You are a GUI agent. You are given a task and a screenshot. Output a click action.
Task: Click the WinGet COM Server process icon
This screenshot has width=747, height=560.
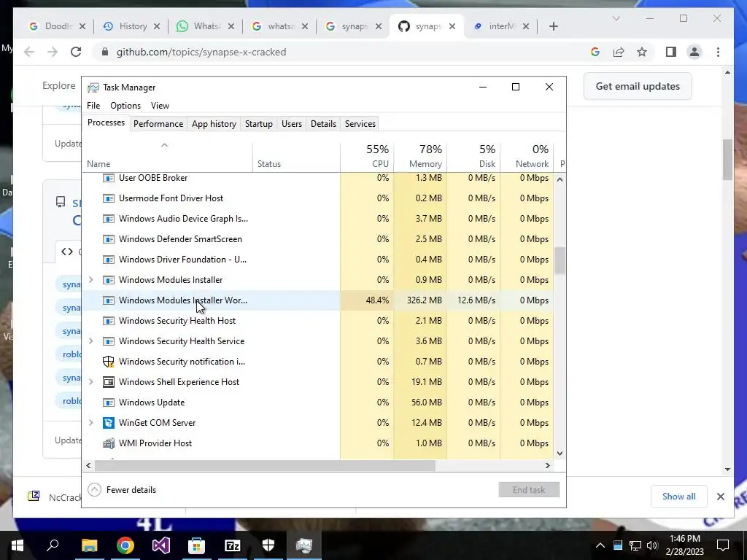tap(109, 423)
